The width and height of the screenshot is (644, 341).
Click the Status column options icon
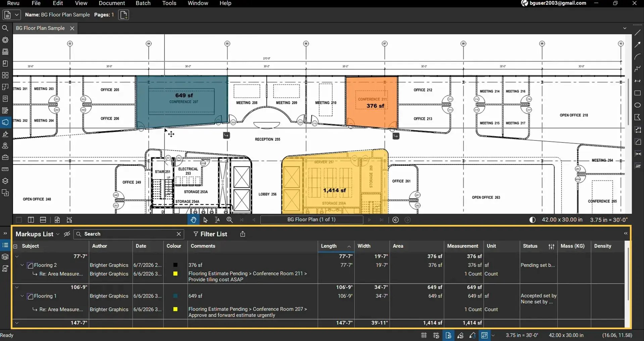(551, 246)
